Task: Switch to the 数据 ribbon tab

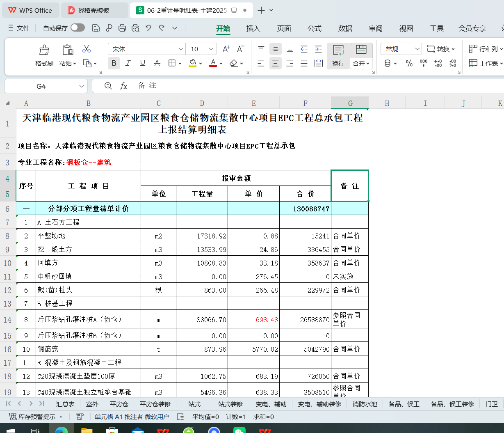Action: [x=344, y=28]
